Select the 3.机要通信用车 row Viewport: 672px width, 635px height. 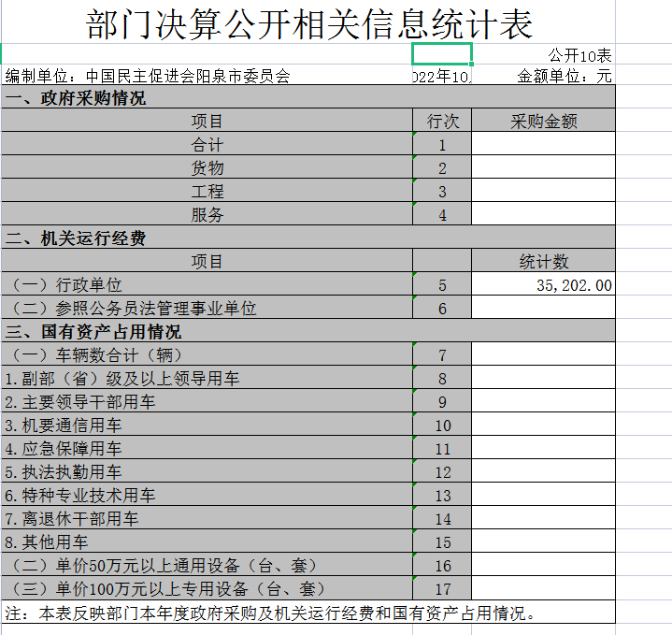[x=207, y=424]
